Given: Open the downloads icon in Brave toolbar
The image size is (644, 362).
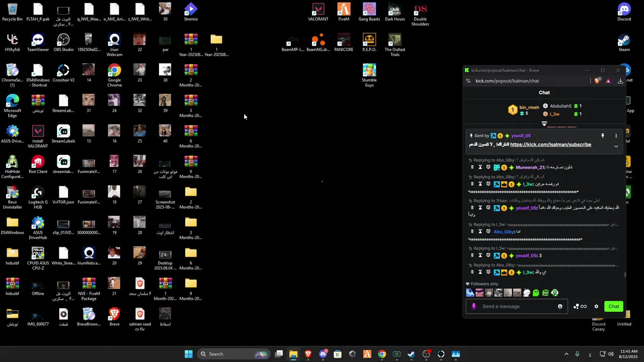Looking at the screenshot, I should click(620, 81).
